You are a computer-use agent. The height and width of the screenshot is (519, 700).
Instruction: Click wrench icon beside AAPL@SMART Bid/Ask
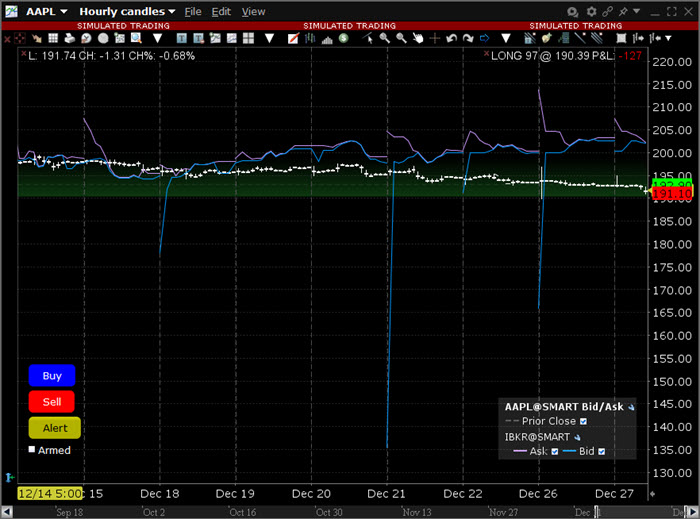point(631,407)
